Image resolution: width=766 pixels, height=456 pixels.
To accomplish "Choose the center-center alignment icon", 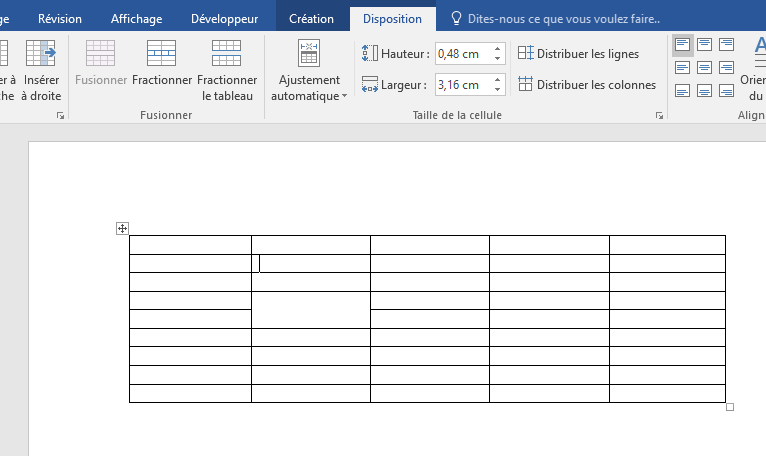I will 704,68.
